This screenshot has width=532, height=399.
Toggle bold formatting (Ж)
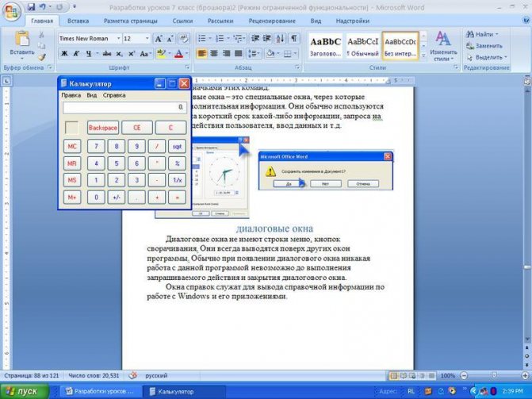(x=64, y=53)
